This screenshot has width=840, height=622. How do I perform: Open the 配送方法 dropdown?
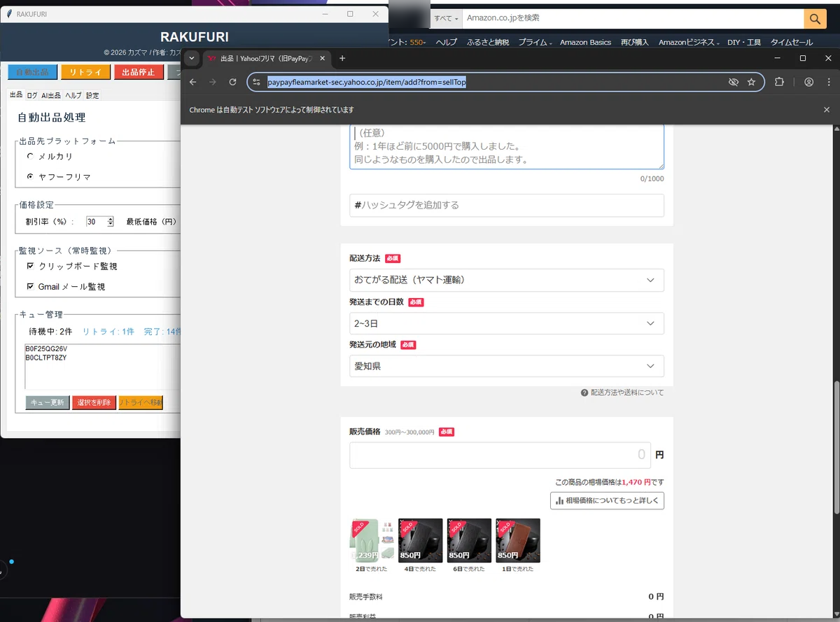[506, 280]
